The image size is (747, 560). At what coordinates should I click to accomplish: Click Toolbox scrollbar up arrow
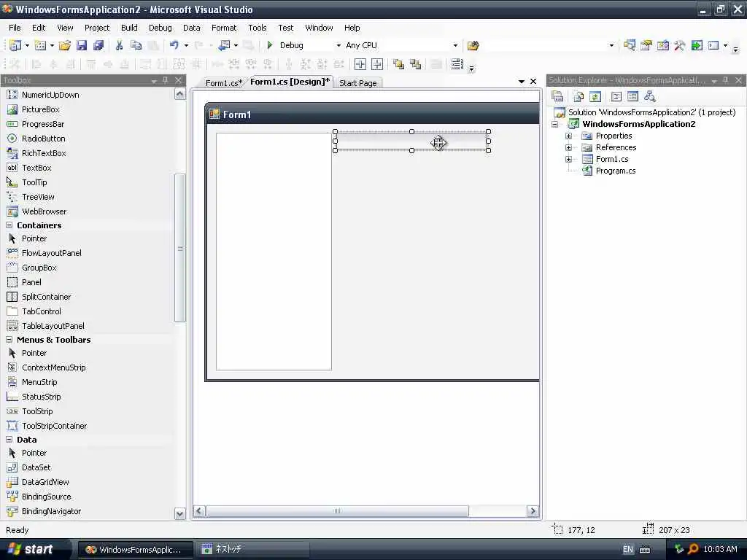pyautogui.click(x=179, y=94)
